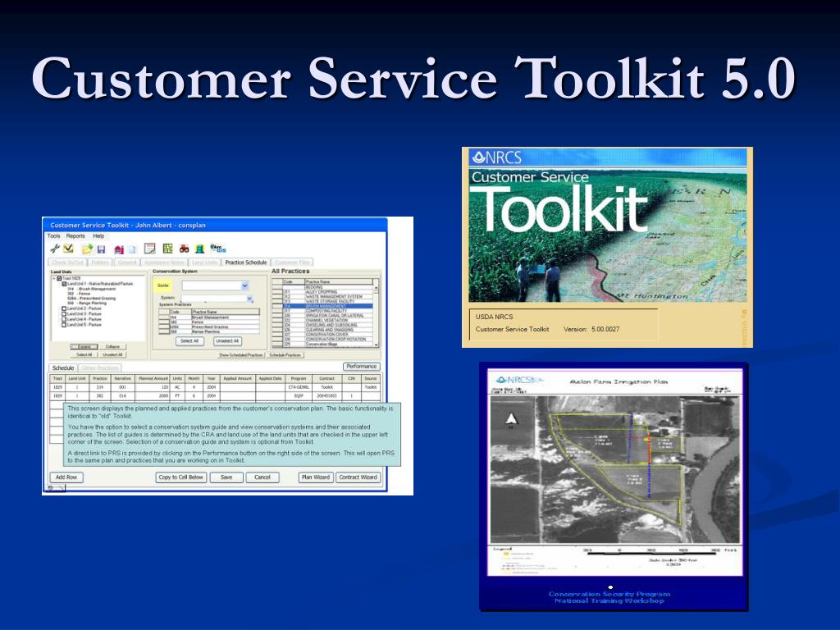Switch to the General tab
840x630 pixels.
coord(127,262)
